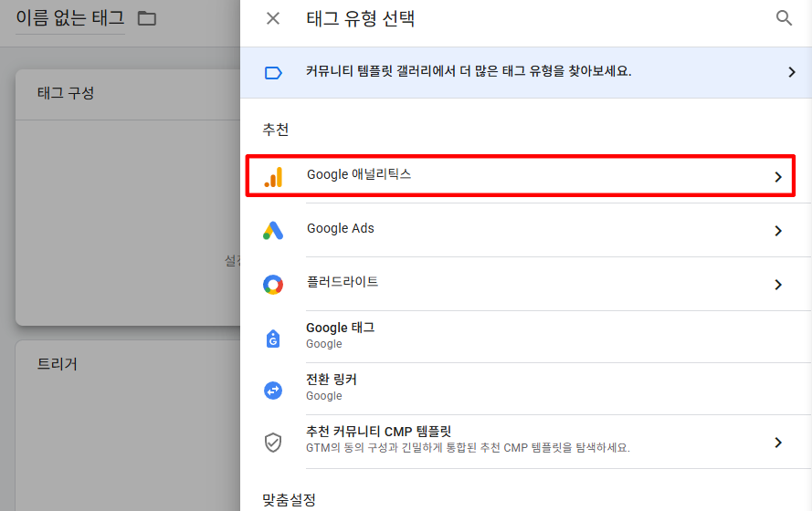Screen dimensions: 812x511
Task: Select the Google 애널리틱스 tag type
Action: click(x=520, y=175)
